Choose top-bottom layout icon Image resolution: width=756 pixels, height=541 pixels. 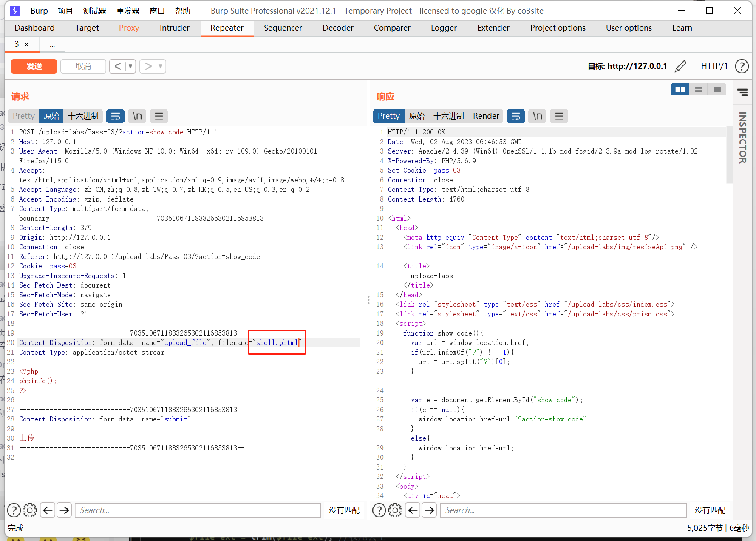(699, 89)
